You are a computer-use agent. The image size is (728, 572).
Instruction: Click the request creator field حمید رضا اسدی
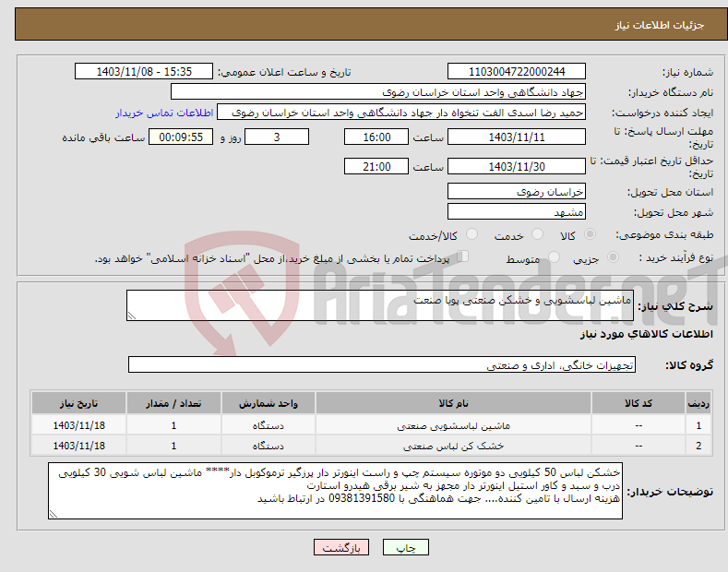(x=401, y=113)
